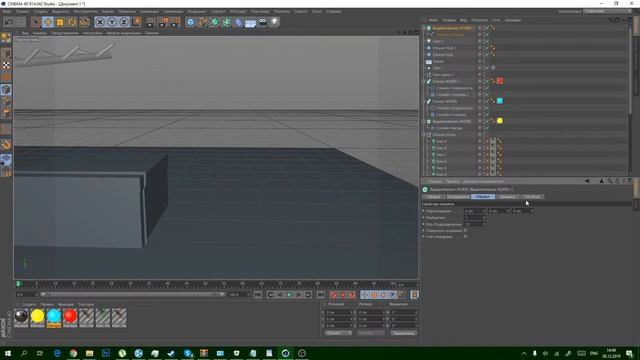The width and height of the screenshot is (640, 360).
Task: Open the Windows Start menu
Action: (x=7, y=353)
